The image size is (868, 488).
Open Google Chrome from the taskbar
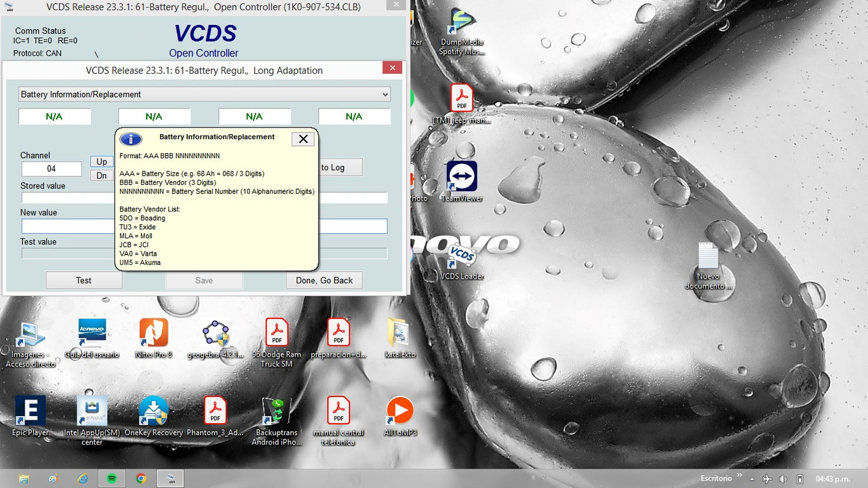[141, 479]
